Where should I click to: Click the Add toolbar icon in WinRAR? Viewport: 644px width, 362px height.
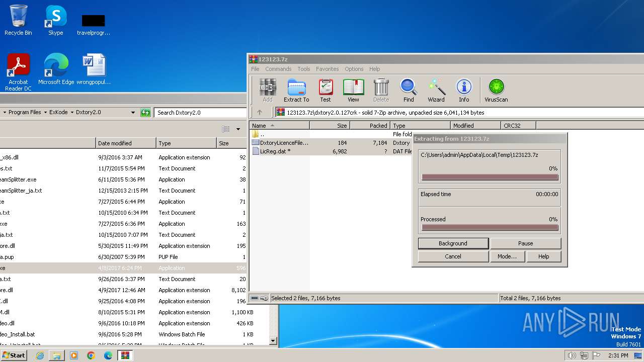coord(268,90)
